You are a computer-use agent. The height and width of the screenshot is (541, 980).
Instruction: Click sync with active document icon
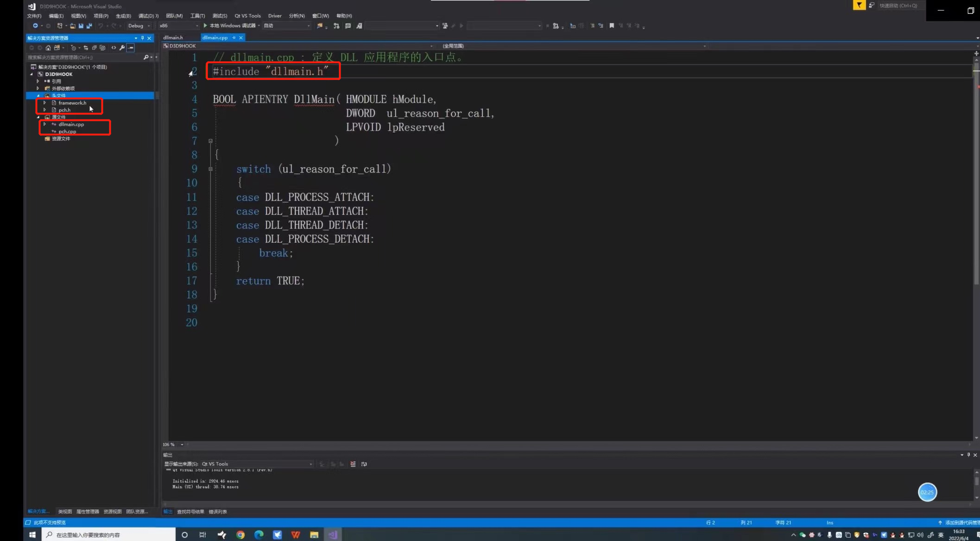(x=86, y=48)
